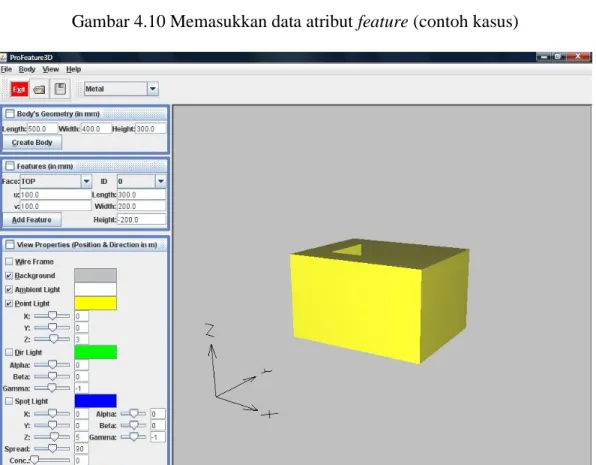The image size is (596, 465).
Task: Click the gray Background color swatch
Action: [x=95, y=275]
